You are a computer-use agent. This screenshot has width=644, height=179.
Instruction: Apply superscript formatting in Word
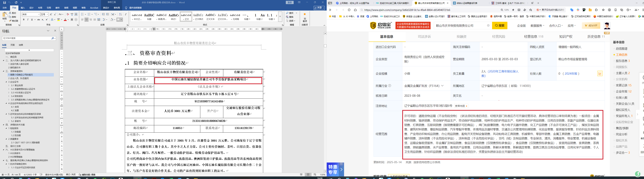coord(47,20)
